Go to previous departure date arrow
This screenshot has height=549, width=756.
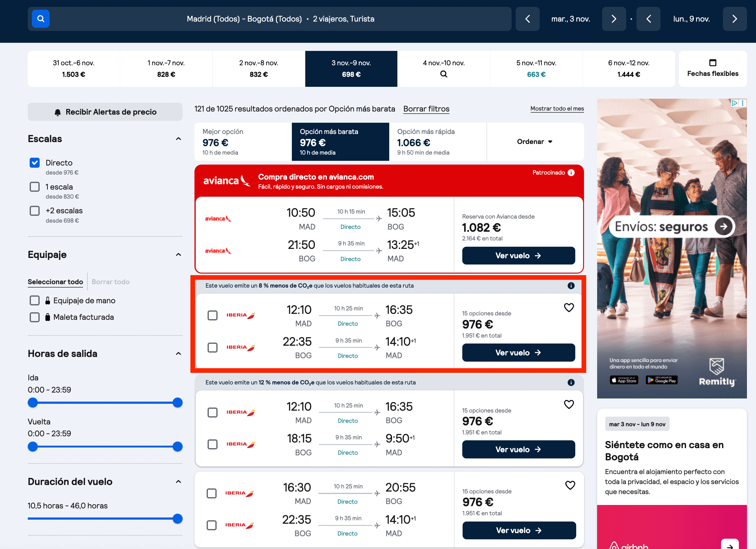(x=527, y=19)
